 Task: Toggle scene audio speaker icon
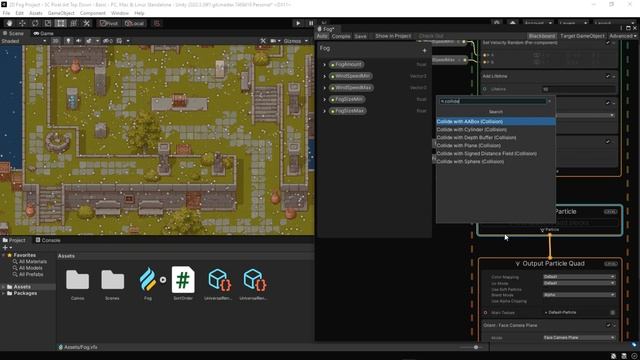78,41
